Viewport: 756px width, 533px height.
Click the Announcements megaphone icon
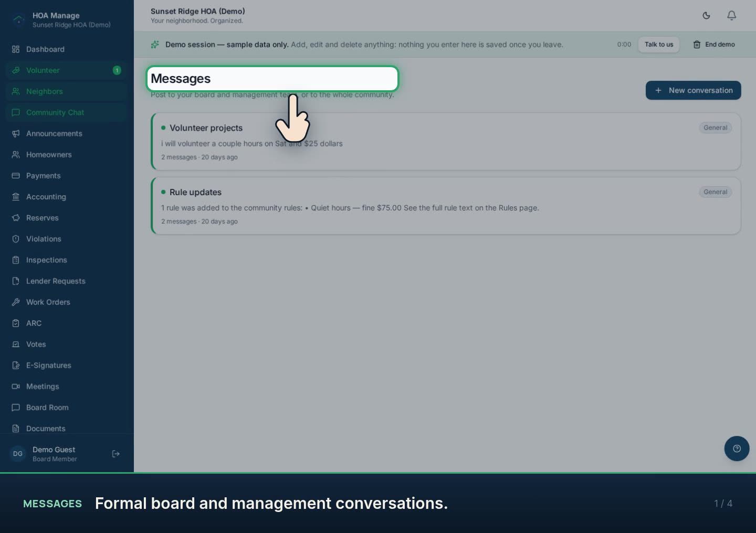(16, 133)
